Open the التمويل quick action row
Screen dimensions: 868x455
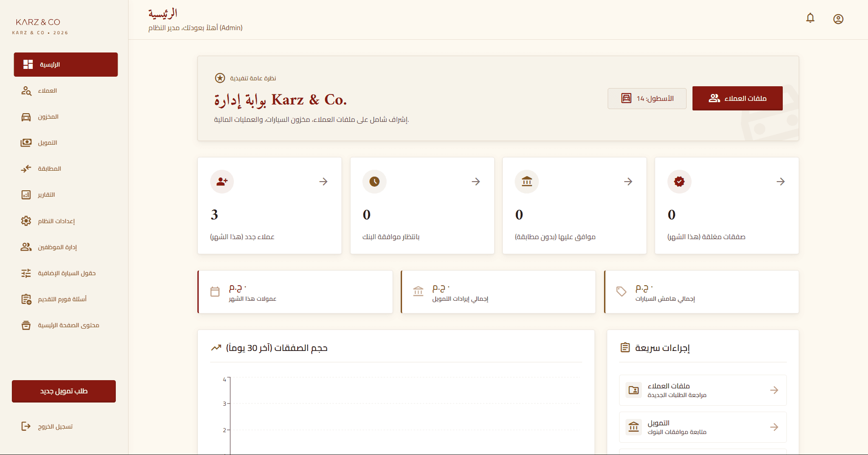(703, 427)
